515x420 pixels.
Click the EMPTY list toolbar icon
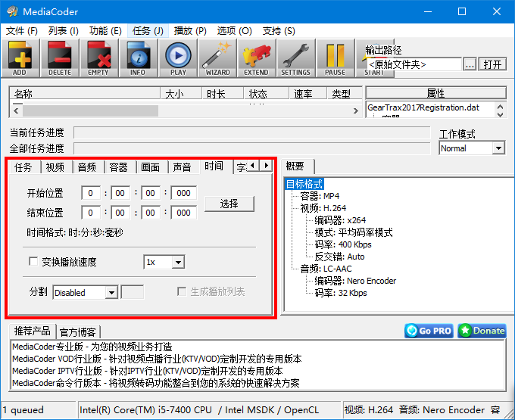tap(99, 58)
